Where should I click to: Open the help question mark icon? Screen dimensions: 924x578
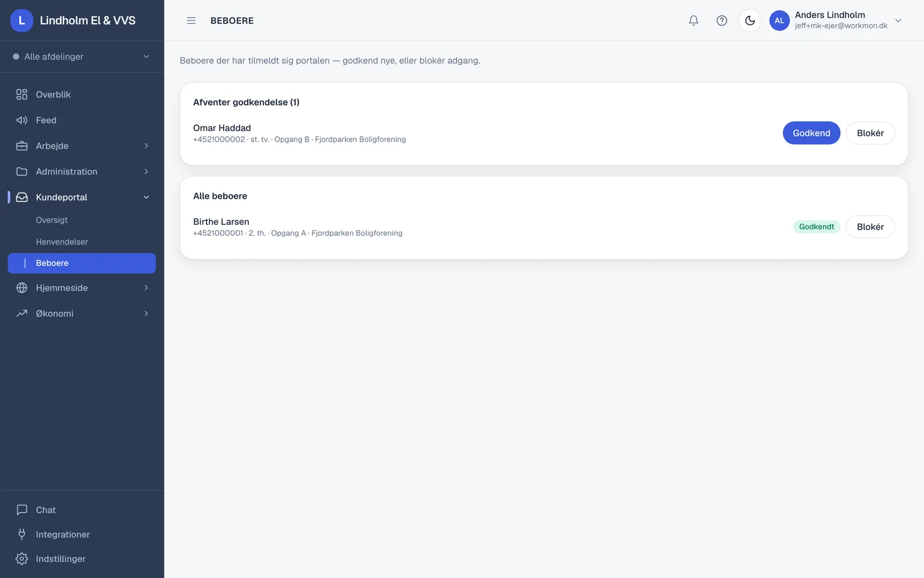point(722,20)
